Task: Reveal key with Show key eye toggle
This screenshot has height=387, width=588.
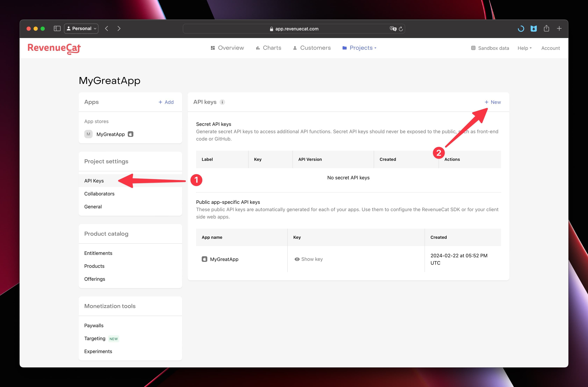Action: (309, 259)
